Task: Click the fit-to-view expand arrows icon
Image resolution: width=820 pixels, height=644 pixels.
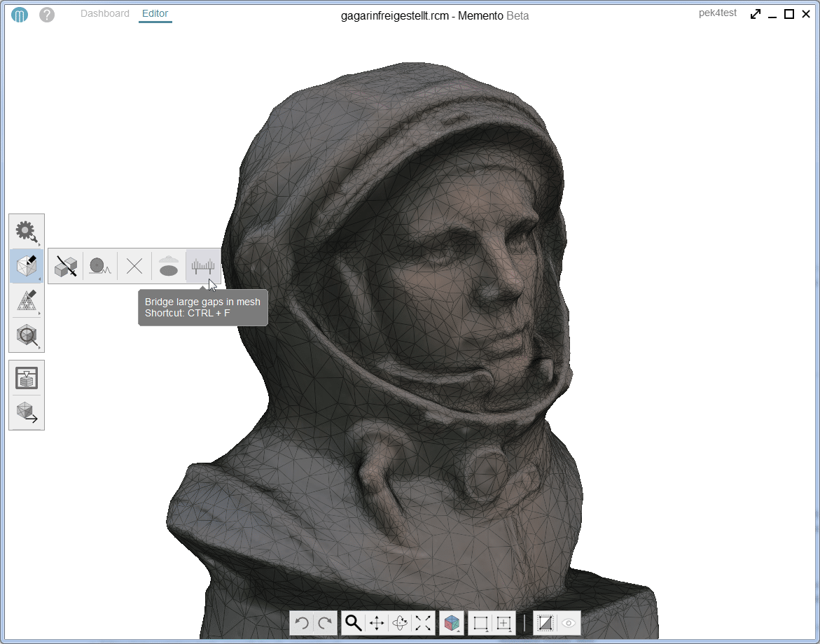Action: pos(423,623)
